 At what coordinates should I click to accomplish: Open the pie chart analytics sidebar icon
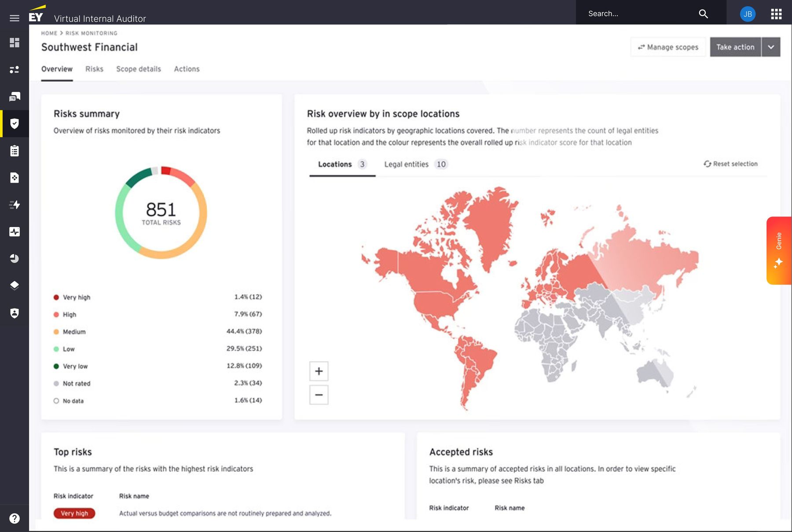[x=15, y=259]
